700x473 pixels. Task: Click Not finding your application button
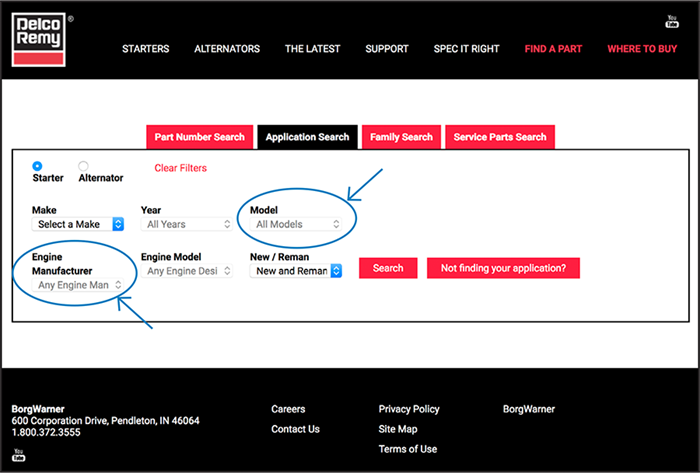503,268
